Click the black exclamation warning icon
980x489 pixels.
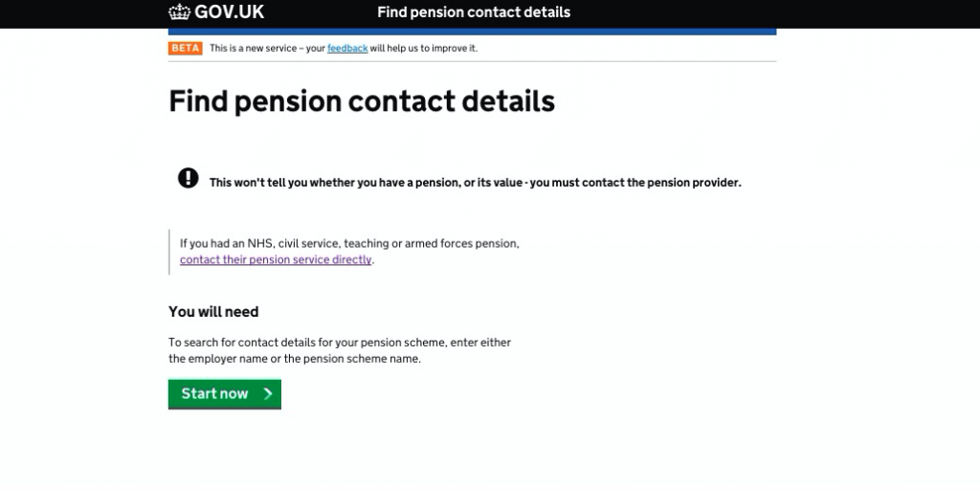tap(189, 178)
